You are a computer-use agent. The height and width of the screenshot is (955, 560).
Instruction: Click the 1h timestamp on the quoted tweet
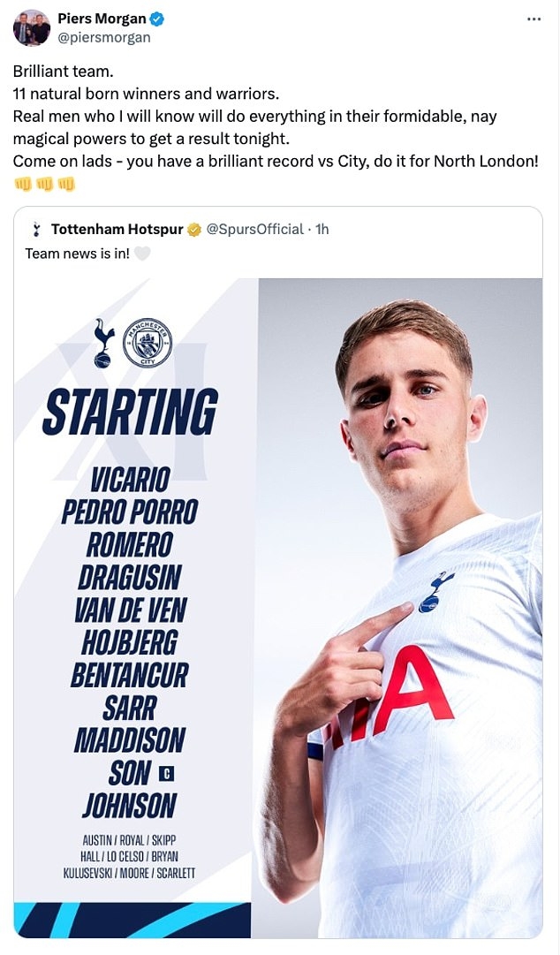pyautogui.click(x=322, y=230)
